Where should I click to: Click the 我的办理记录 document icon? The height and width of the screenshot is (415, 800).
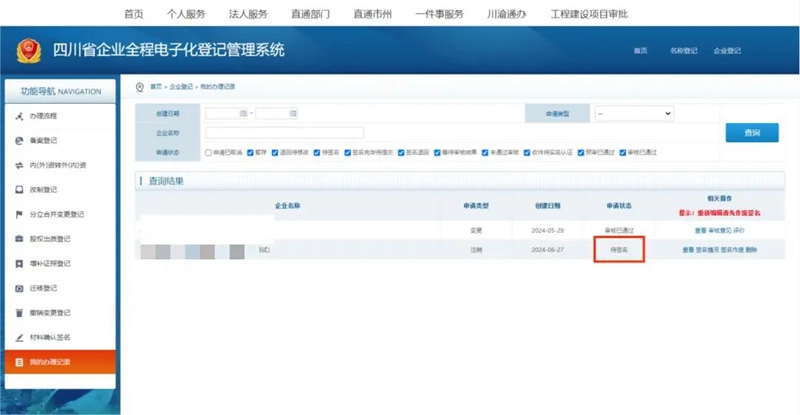[x=19, y=362]
